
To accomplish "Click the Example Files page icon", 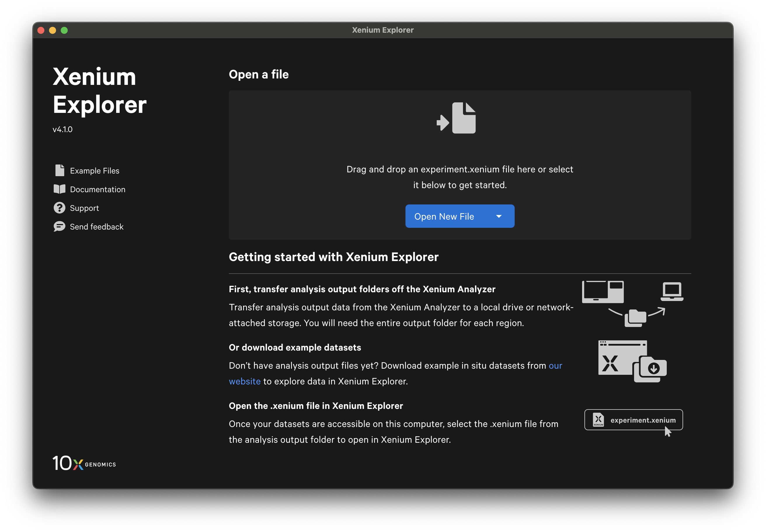I will tap(60, 170).
